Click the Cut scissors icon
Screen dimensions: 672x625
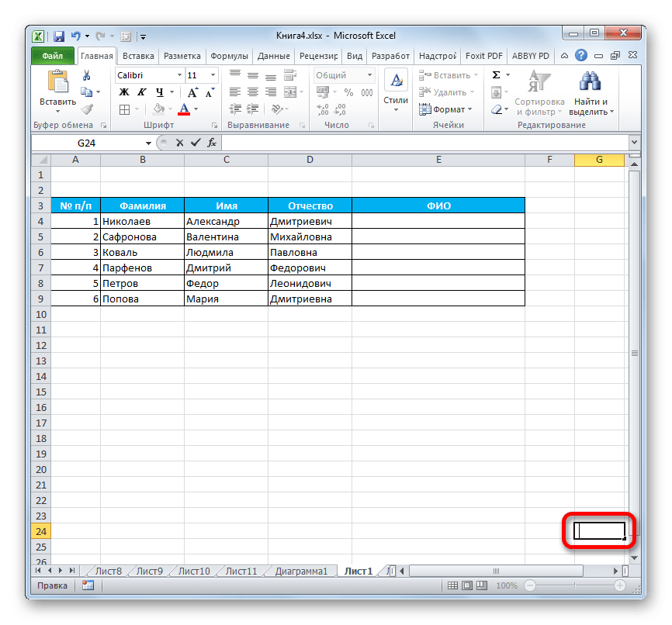point(87,75)
